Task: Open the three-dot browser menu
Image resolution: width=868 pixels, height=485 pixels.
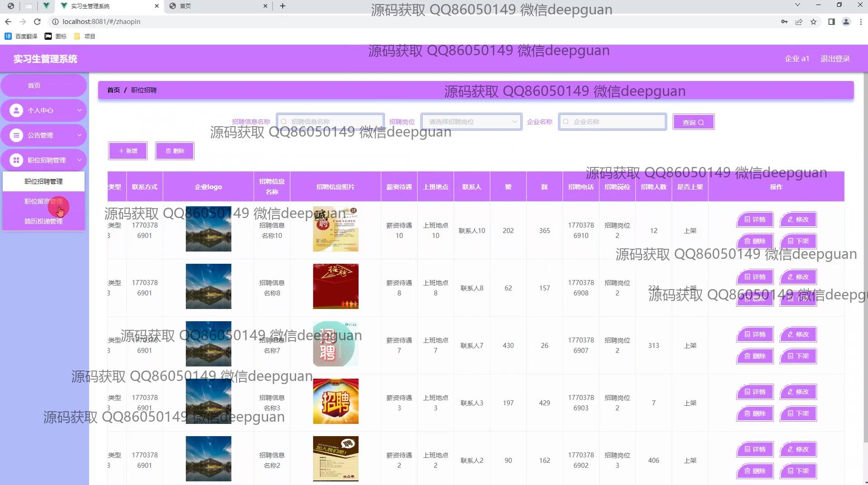Action: [860, 22]
